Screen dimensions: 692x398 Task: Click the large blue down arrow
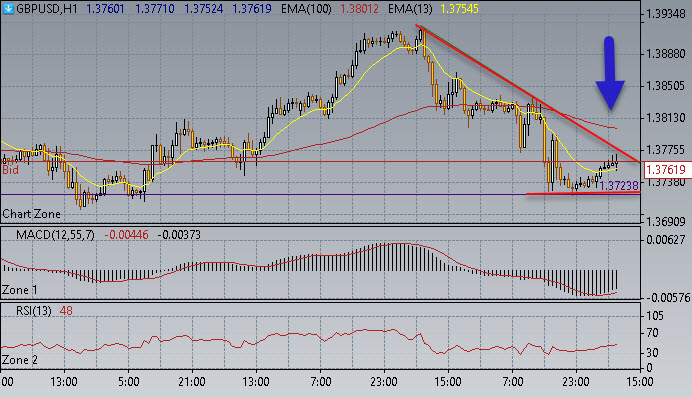[610, 73]
